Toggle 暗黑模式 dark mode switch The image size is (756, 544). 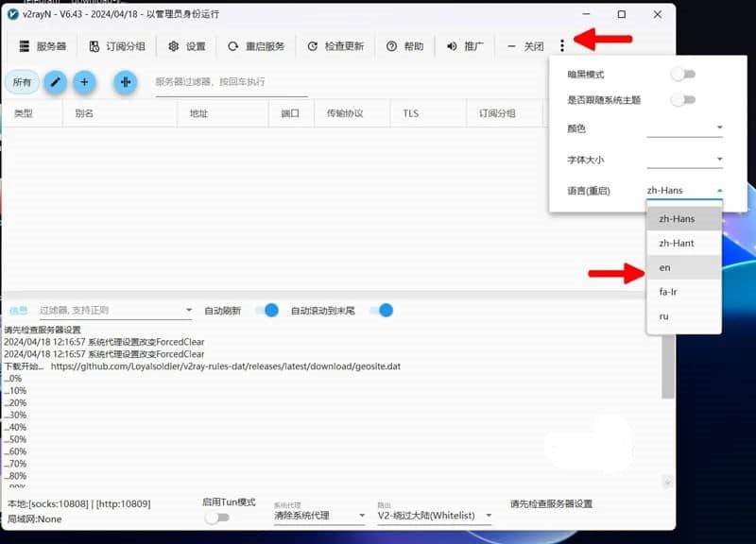[x=682, y=75]
